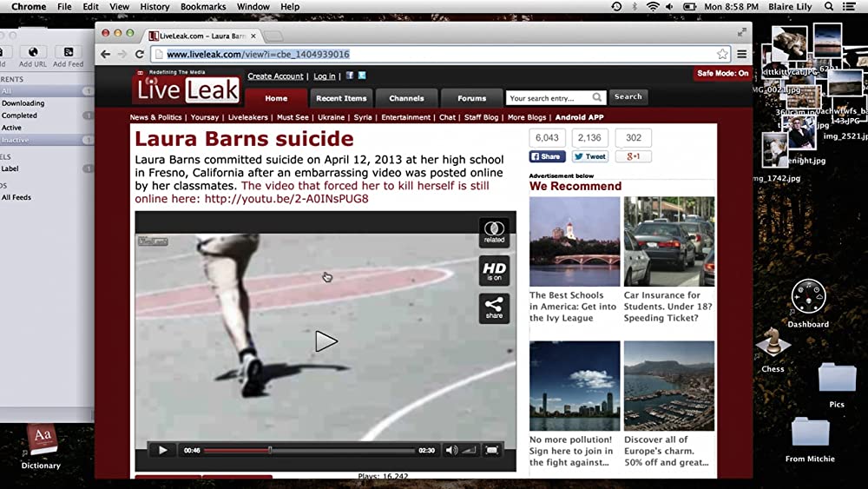Open the Bookmarks menu in menu bar
868x489 pixels.
click(203, 7)
